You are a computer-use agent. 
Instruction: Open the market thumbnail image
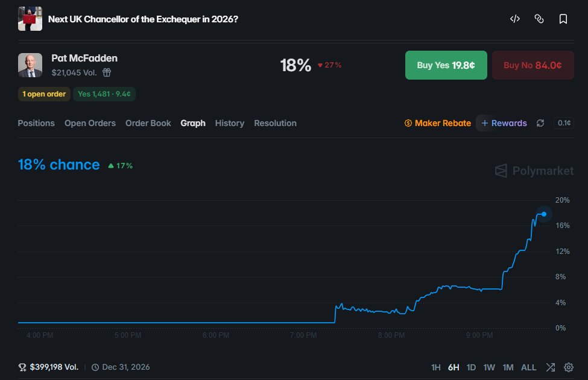point(30,19)
